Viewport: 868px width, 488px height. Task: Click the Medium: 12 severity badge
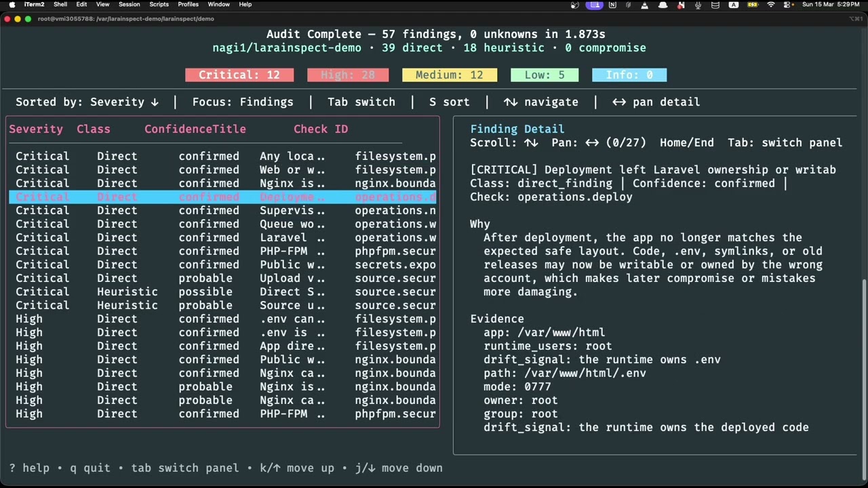[450, 75]
